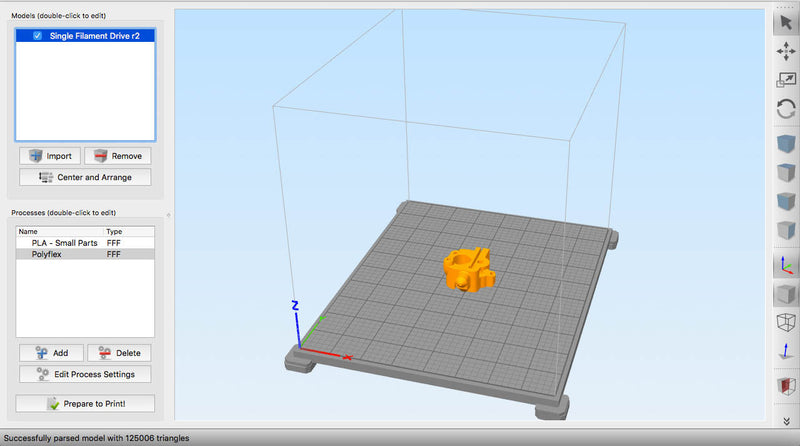800x446 pixels.
Task: Click Center and Arrange
Action: 85,177
